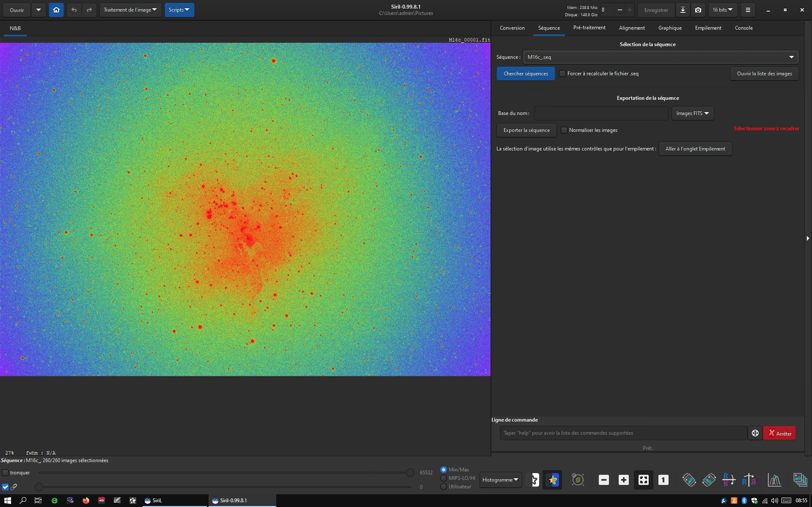
Task: Select the MIPS-LO/HI radio button
Action: [444, 478]
